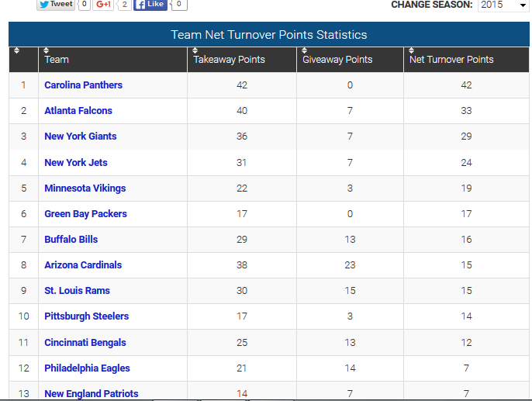Open the Cincinnati Bengals team link
This screenshot has height=401, width=532.
[85, 343]
